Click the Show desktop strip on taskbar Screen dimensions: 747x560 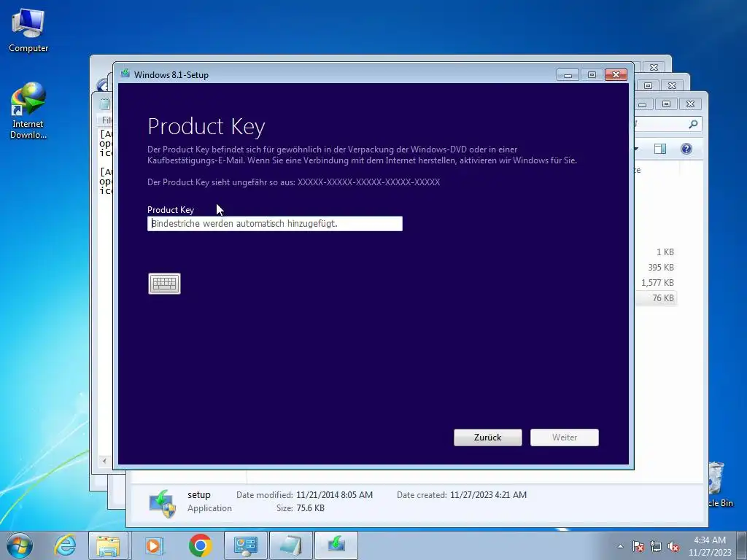[742, 546]
